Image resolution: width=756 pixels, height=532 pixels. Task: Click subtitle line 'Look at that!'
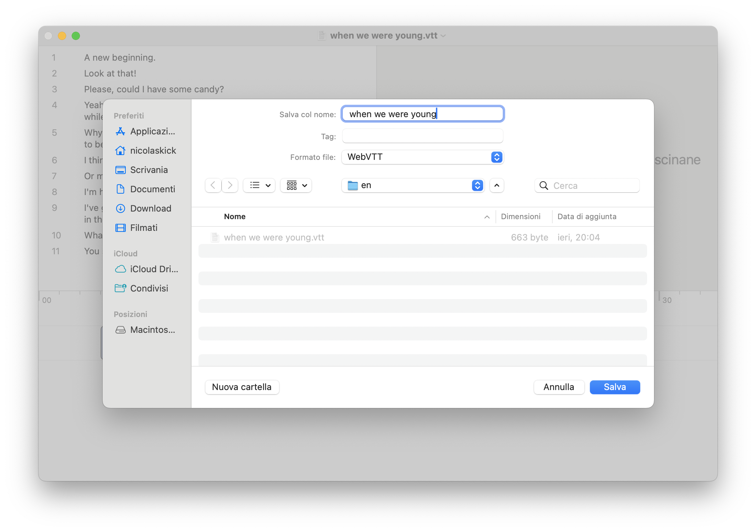coord(110,73)
